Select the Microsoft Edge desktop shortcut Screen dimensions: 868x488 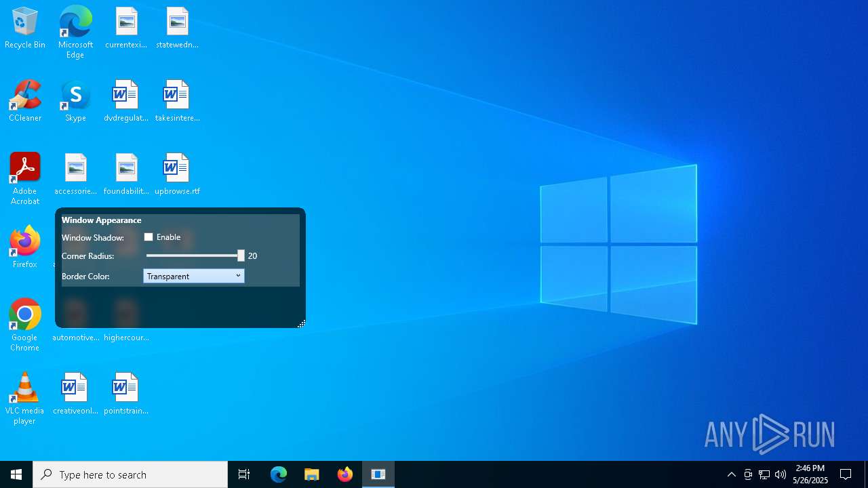pyautogui.click(x=75, y=33)
